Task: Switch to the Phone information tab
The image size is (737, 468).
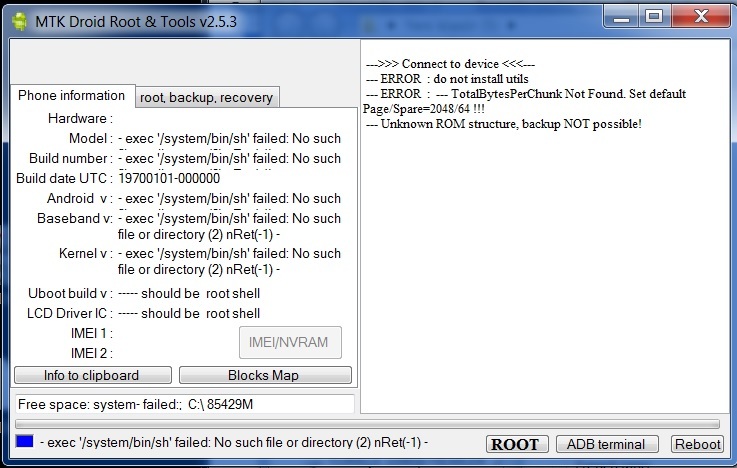Action: [71, 96]
